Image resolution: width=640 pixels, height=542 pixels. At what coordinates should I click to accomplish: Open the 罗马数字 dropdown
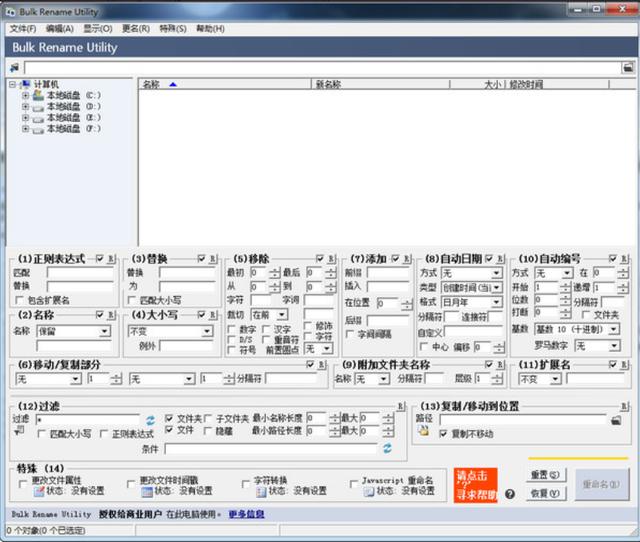[597, 346]
